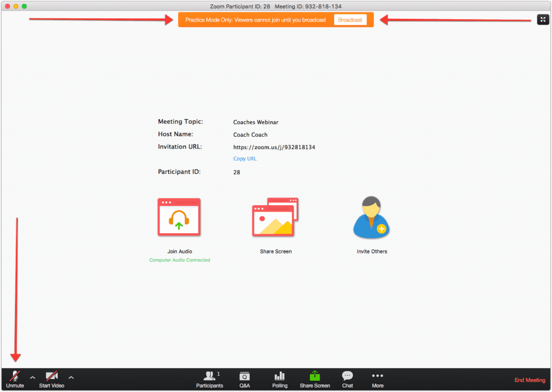The width and height of the screenshot is (552, 392).
Task: Open the Chat window
Action: tap(348, 379)
